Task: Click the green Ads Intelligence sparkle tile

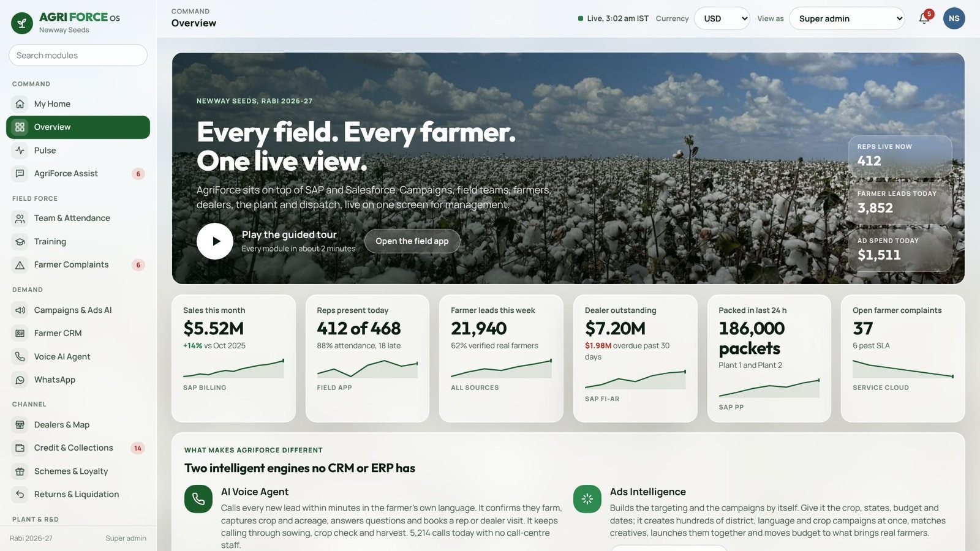Action: point(587,499)
